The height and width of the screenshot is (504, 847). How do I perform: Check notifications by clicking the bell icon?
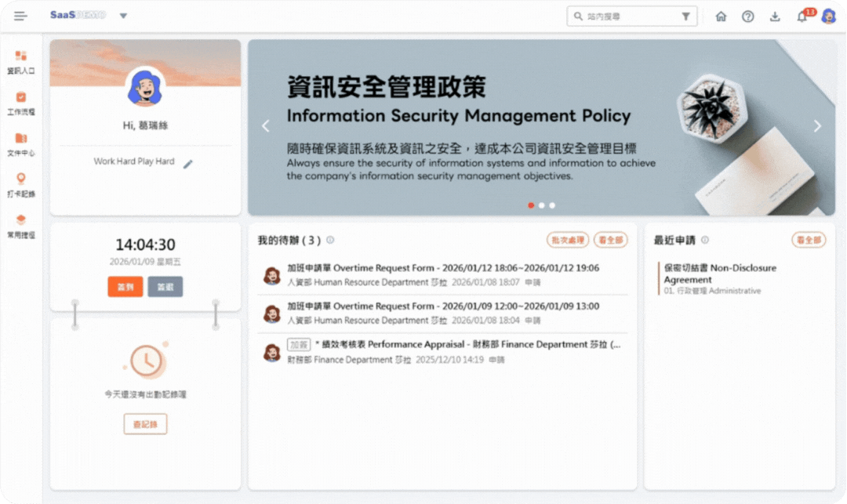click(x=802, y=16)
